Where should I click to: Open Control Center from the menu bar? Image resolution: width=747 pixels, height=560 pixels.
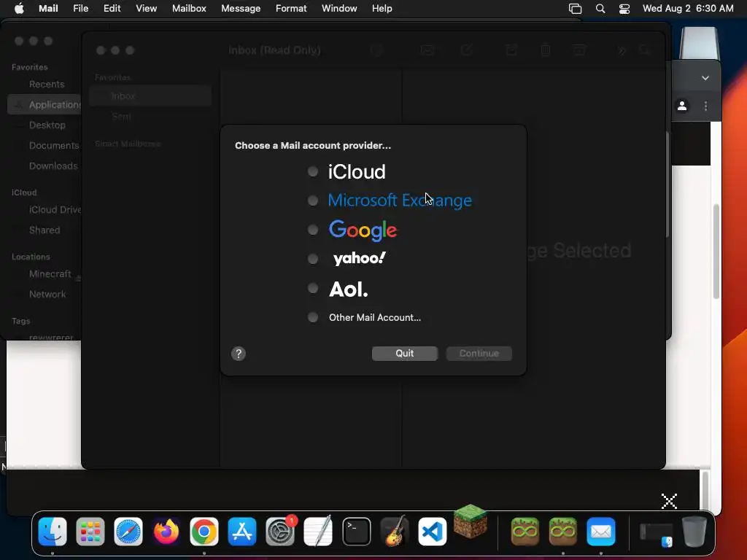[624, 9]
